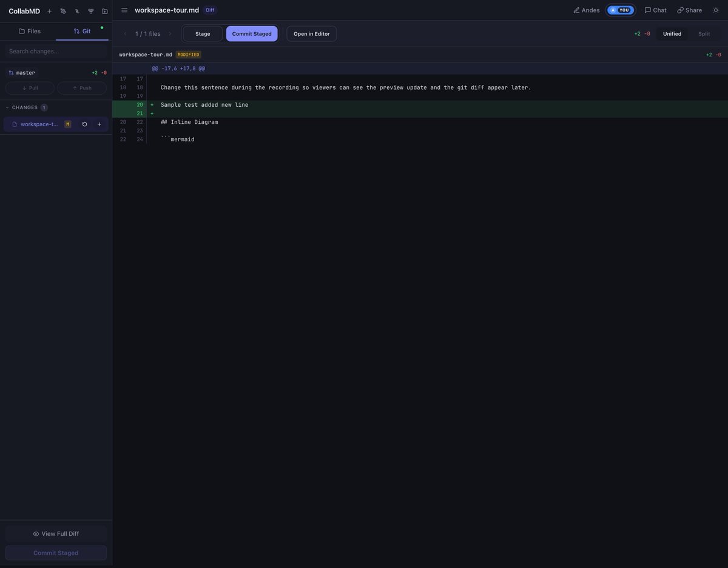Click the '1 / 1 files' counter
This screenshot has width=728, height=568.
point(148,34)
